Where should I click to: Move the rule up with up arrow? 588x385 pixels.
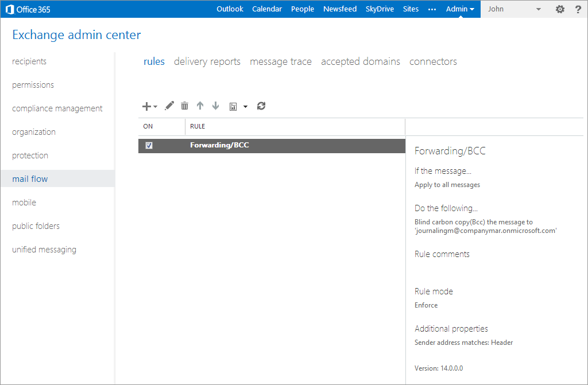click(200, 106)
